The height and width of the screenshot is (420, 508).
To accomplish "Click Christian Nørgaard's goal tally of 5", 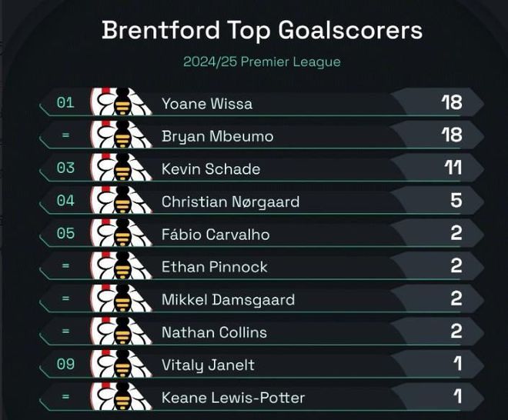I will [x=456, y=201].
